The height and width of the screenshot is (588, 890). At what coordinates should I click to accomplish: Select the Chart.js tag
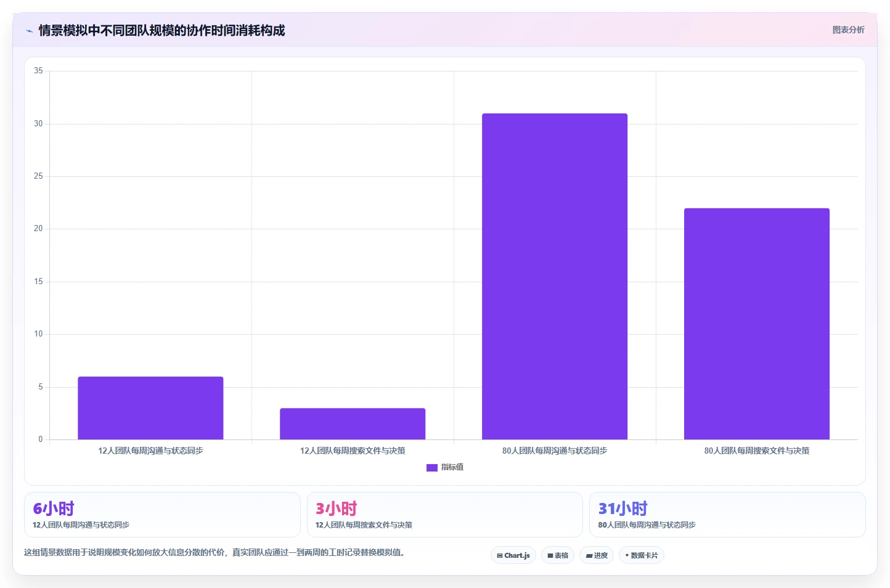point(513,555)
